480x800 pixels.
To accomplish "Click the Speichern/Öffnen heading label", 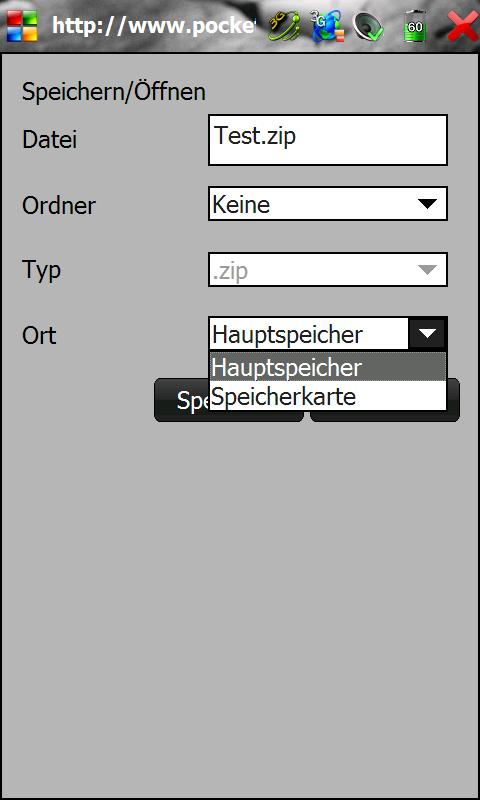I will tap(114, 92).
